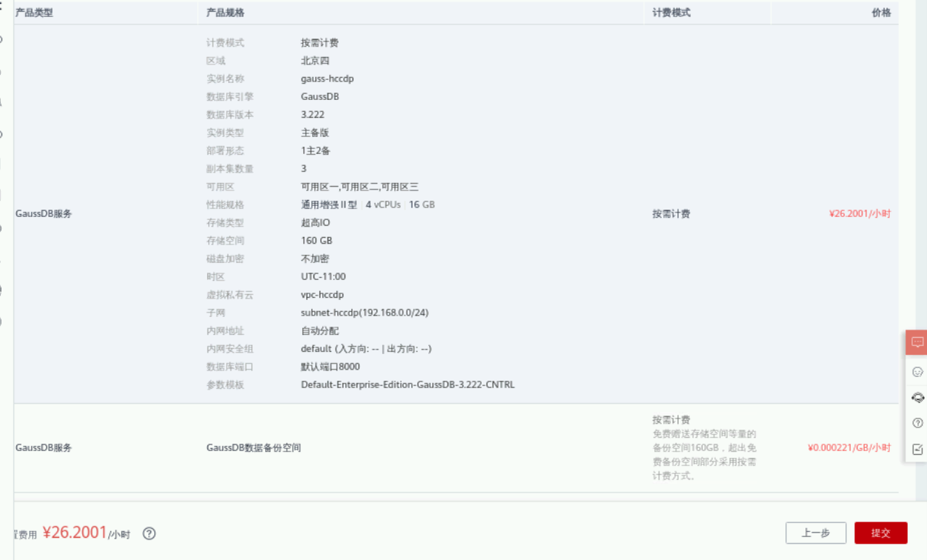Click the total fee ¥26.2001 at bottom
Image resolution: width=927 pixels, height=560 pixels.
75,532
